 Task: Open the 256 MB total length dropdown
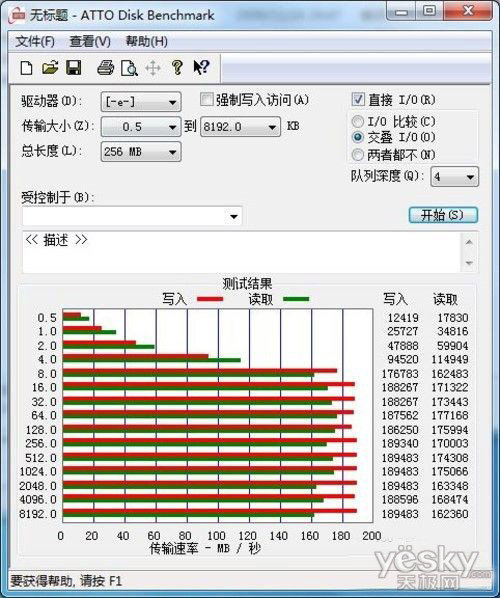pyautogui.click(x=141, y=152)
